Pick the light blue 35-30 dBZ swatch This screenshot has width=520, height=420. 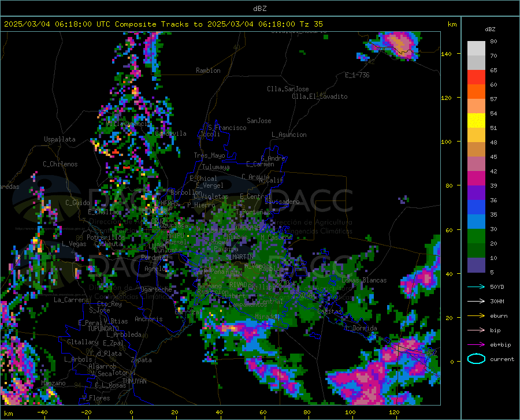coord(476,222)
